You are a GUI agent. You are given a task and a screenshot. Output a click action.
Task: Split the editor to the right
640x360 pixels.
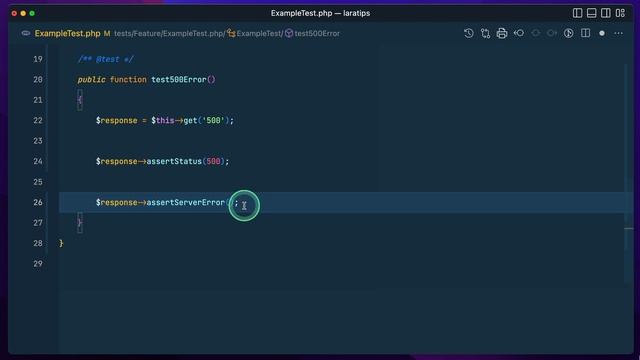[x=585, y=33]
